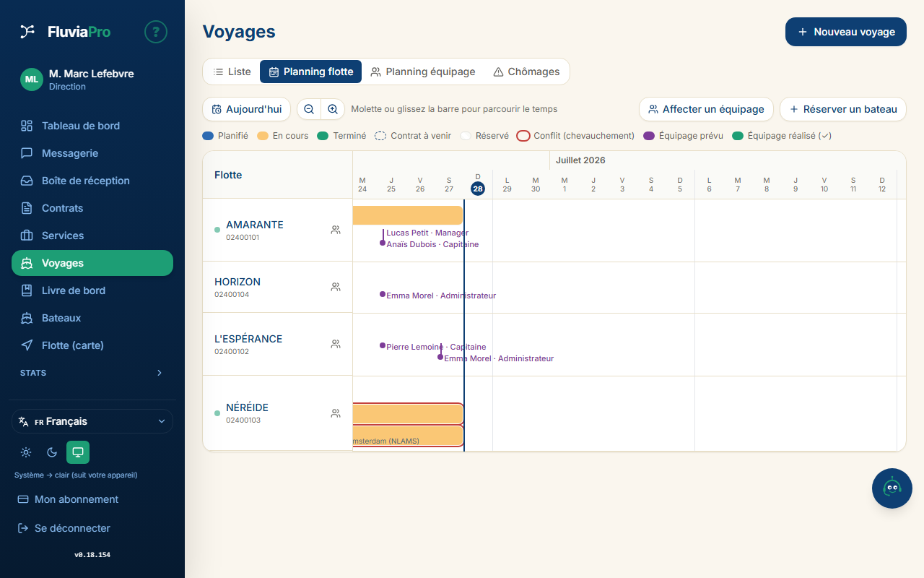Viewport: 924px width, 578px height.
Task: Open Tableau de bord in sidebar
Action: 92,126
